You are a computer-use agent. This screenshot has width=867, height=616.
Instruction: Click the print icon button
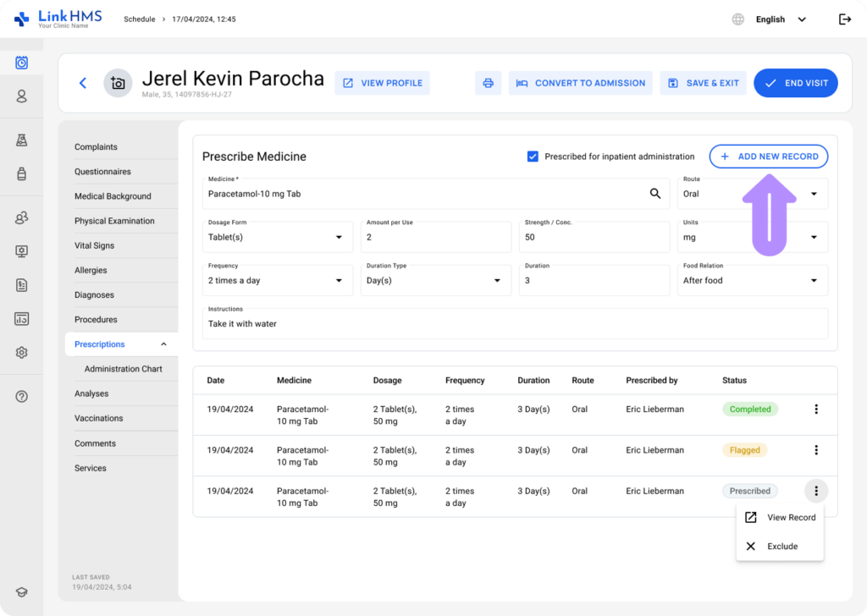[x=488, y=83]
